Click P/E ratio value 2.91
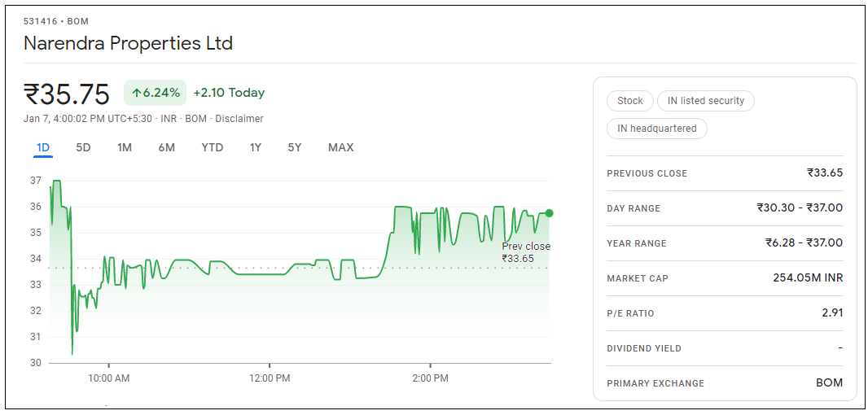This screenshot has height=415, width=868. (x=832, y=313)
